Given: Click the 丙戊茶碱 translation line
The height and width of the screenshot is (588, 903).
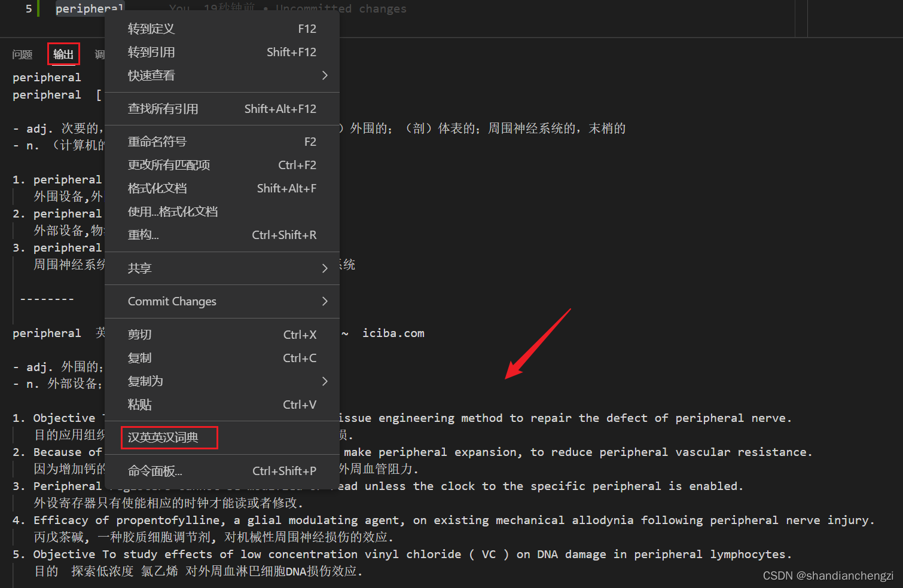Looking at the screenshot, I should click(213, 537).
